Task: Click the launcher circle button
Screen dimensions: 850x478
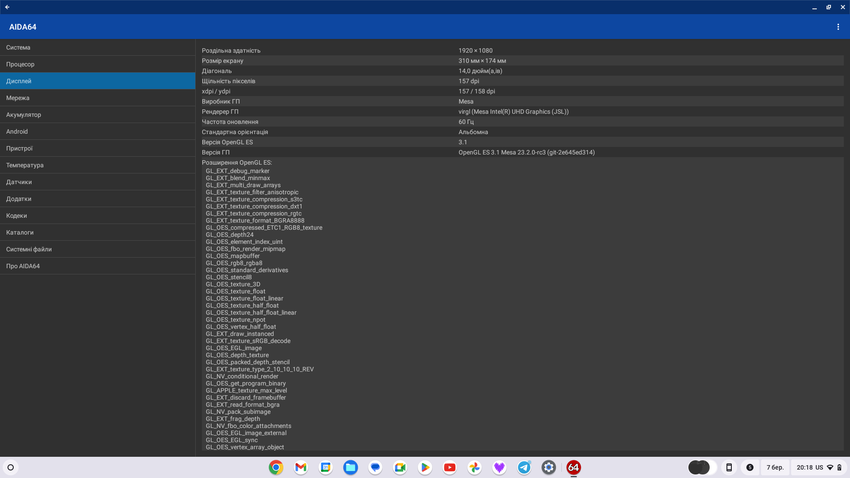Action: [x=11, y=467]
